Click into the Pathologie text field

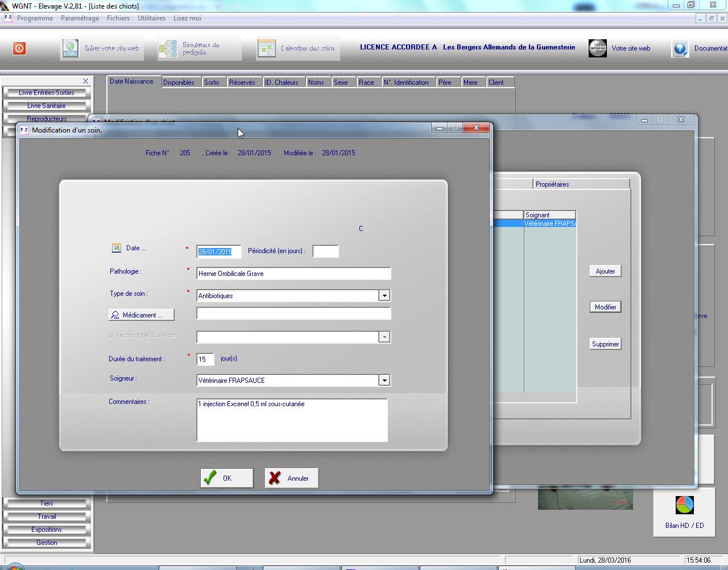point(293,274)
